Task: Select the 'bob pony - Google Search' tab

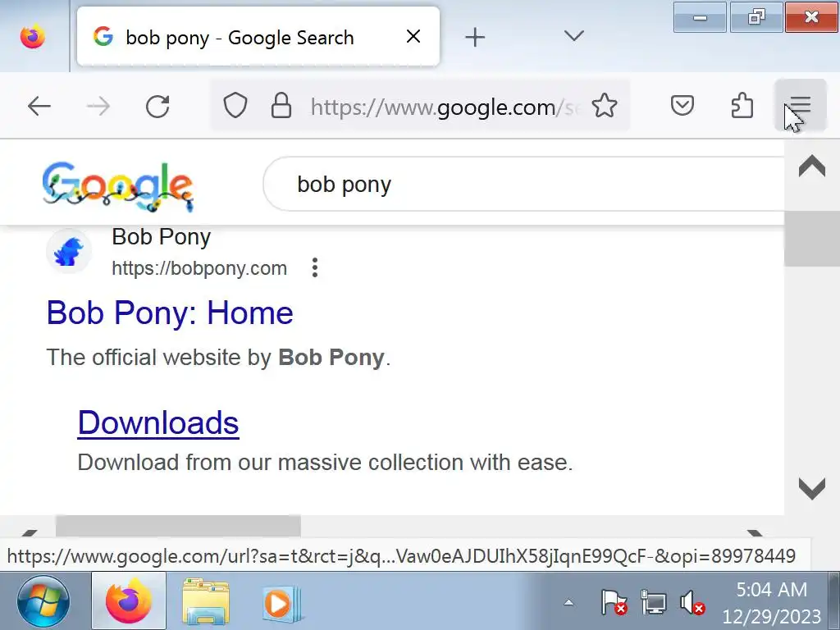Action: [x=258, y=36]
